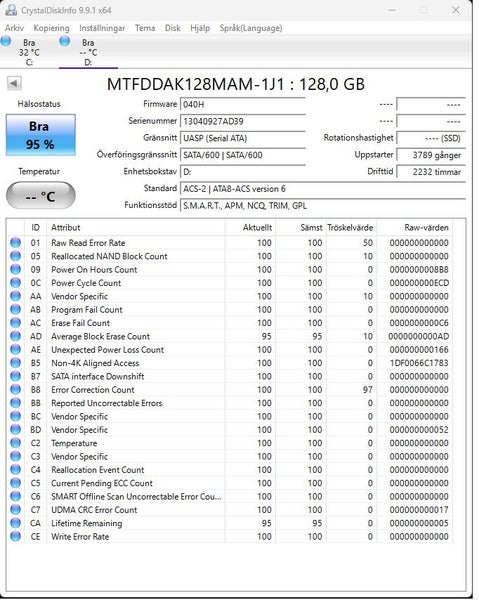Screen dimensions: 479x600
Task: Click the previous disk arrow button
Action: tap(14, 83)
